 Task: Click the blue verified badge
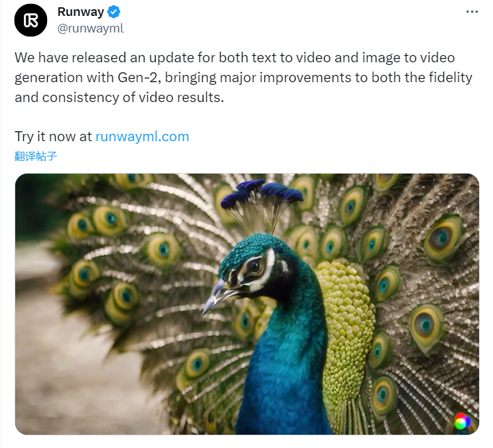click(113, 12)
